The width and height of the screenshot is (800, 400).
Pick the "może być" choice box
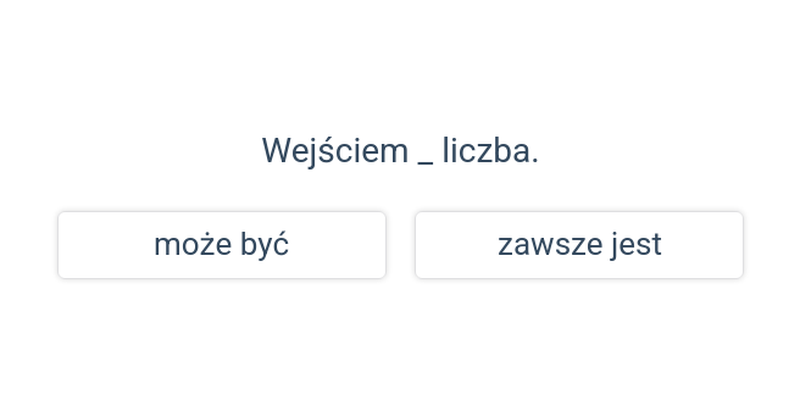[221, 245]
